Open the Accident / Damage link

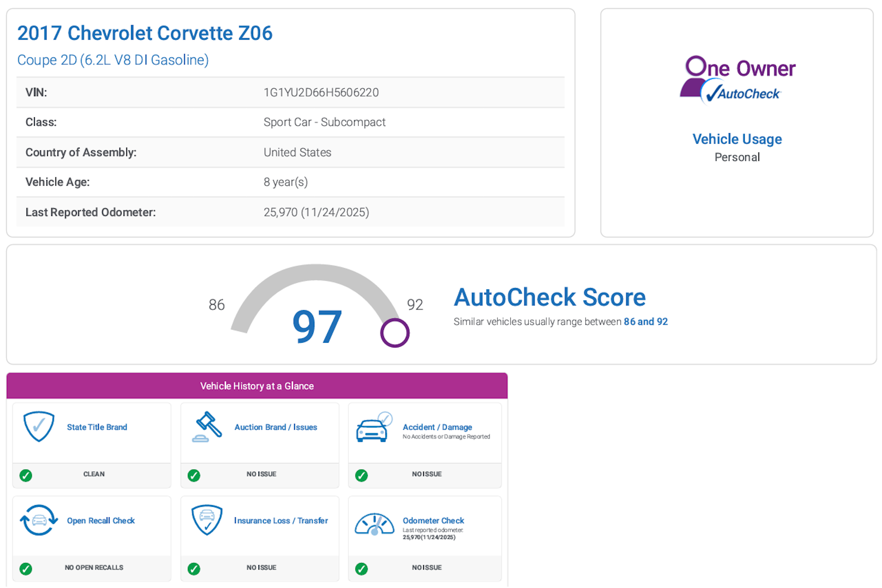point(437,427)
